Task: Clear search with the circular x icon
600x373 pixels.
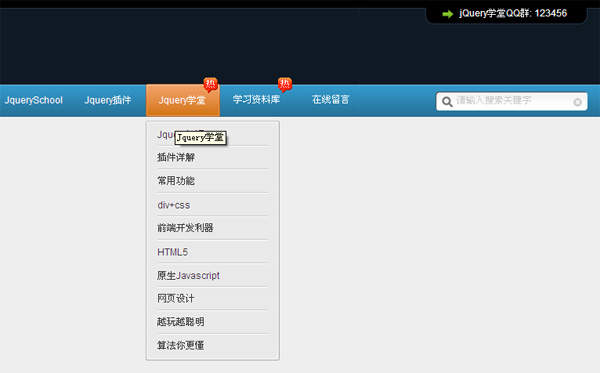Action: pyautogui.click(x=577, y=102)
